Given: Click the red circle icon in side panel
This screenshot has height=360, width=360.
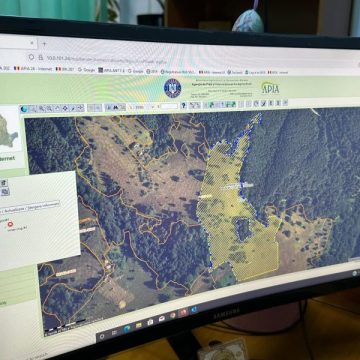Looking at the screenshot, I should click(x=10, y=224).
